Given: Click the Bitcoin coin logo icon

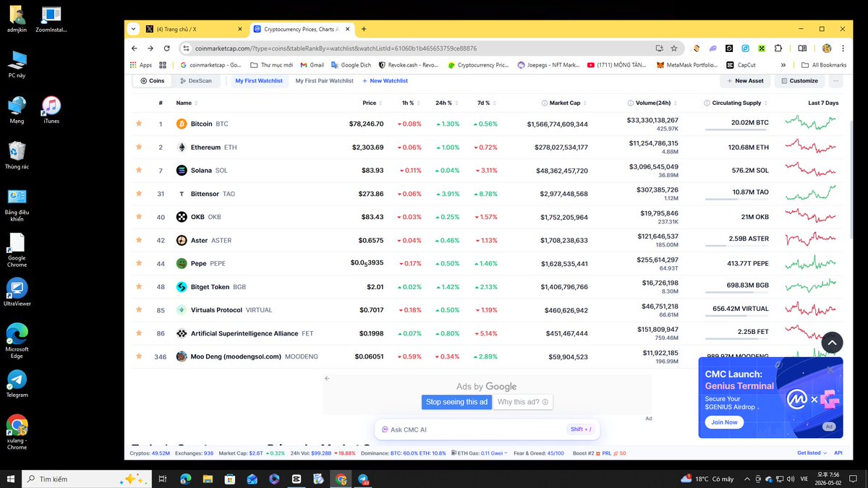Looking at the screenshot, I should pyautogui.click(x=182, y=124).
